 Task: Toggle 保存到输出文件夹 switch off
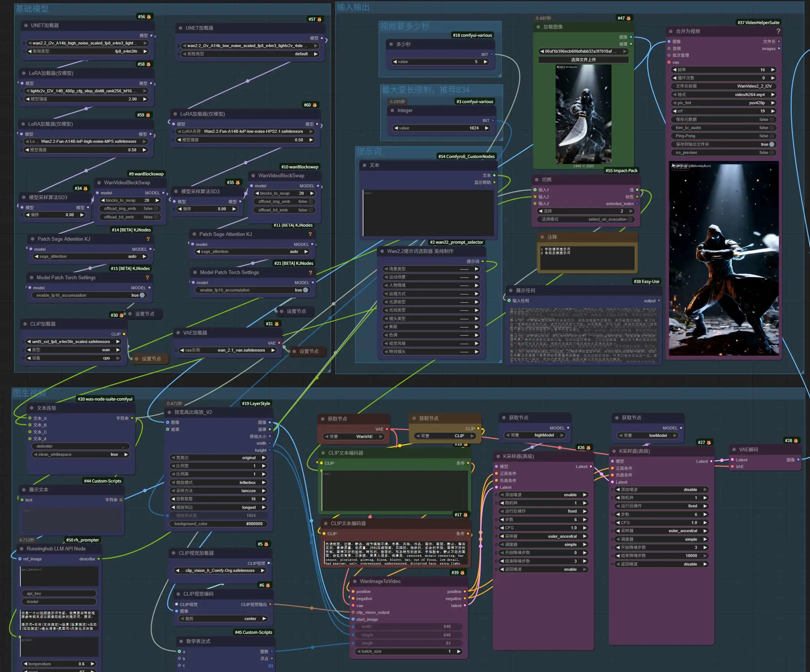tap(771, 144)
